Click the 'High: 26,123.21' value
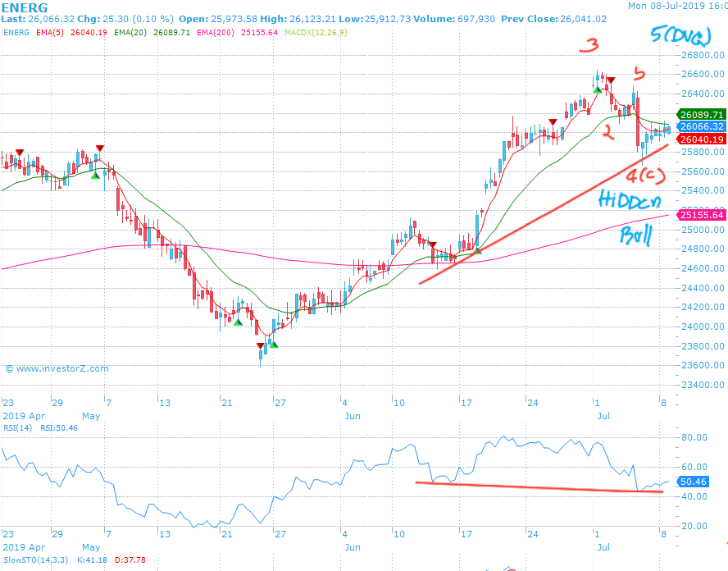 (298, 19)
